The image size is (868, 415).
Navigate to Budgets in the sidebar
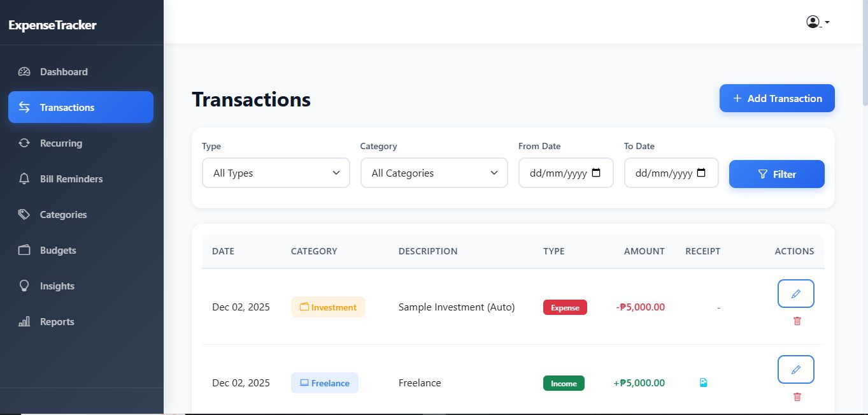[x=57, y=251]
